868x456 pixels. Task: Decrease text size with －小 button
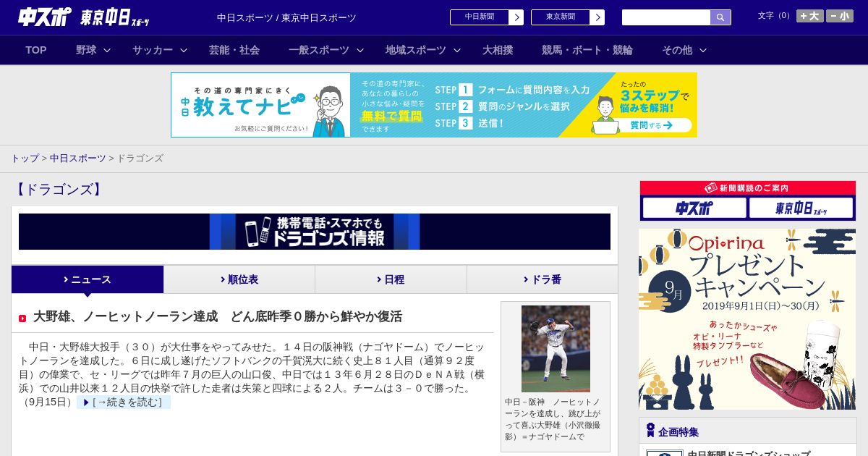click(840, 16)
